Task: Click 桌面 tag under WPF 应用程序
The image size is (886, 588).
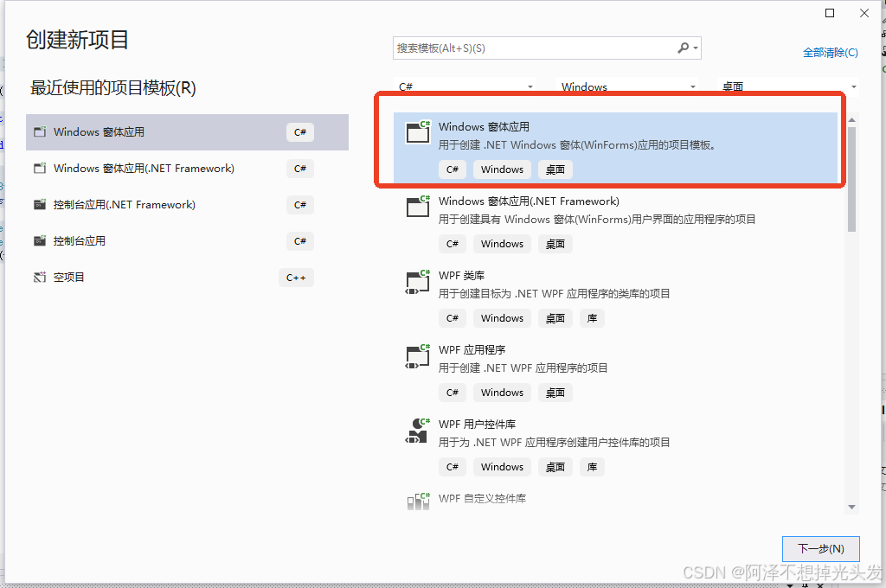Action: (x=555, y=393)
